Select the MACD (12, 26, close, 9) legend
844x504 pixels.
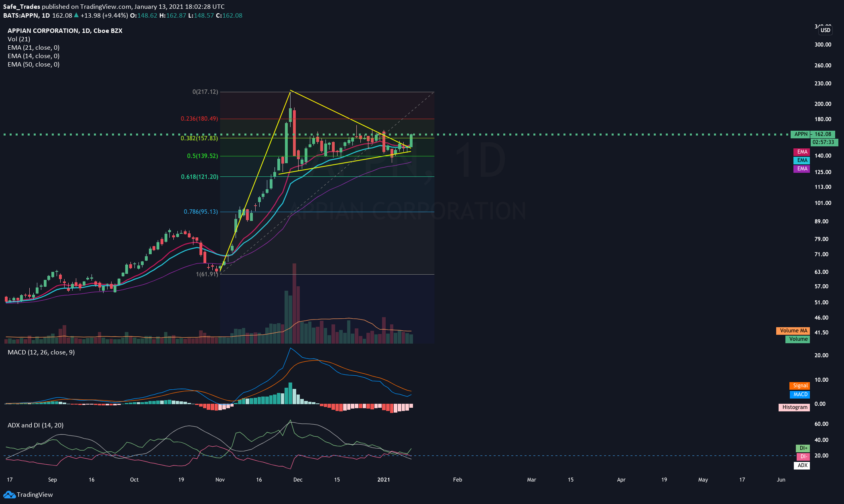(x=41, y=352)
